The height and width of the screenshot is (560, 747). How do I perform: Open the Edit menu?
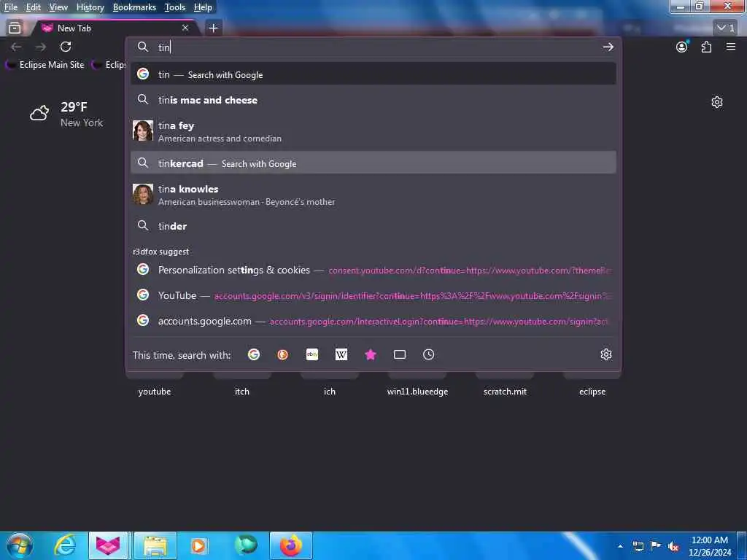click(x=33, y=7)
